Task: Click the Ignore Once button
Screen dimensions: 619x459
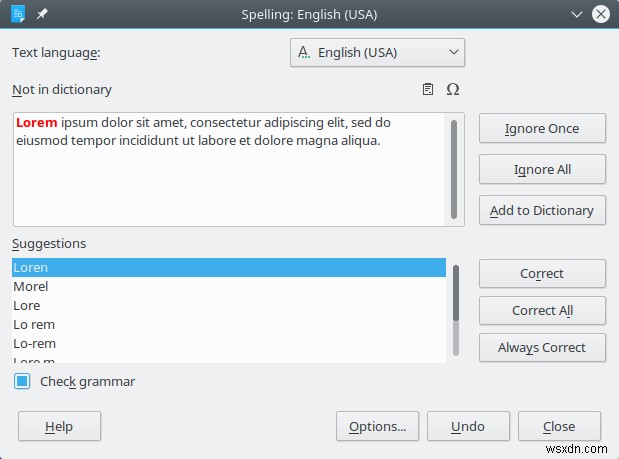Action: click(x=542, y=128)
